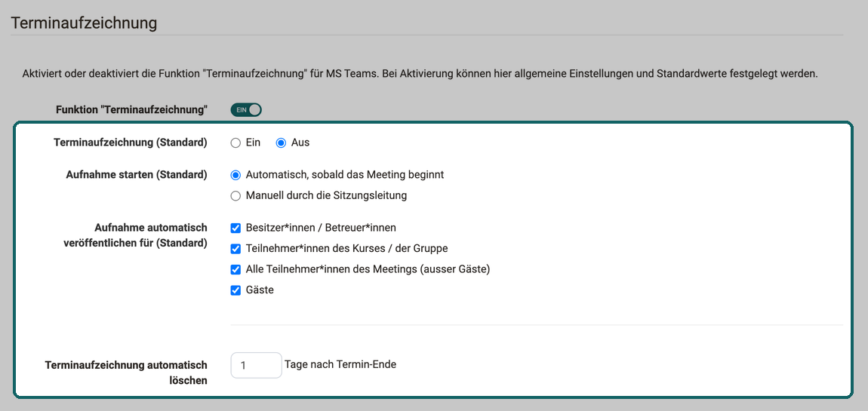
Task: Uncheck Teilnehmer*innen des Kurses / der Gruppe
Action: tap(235, 249)
